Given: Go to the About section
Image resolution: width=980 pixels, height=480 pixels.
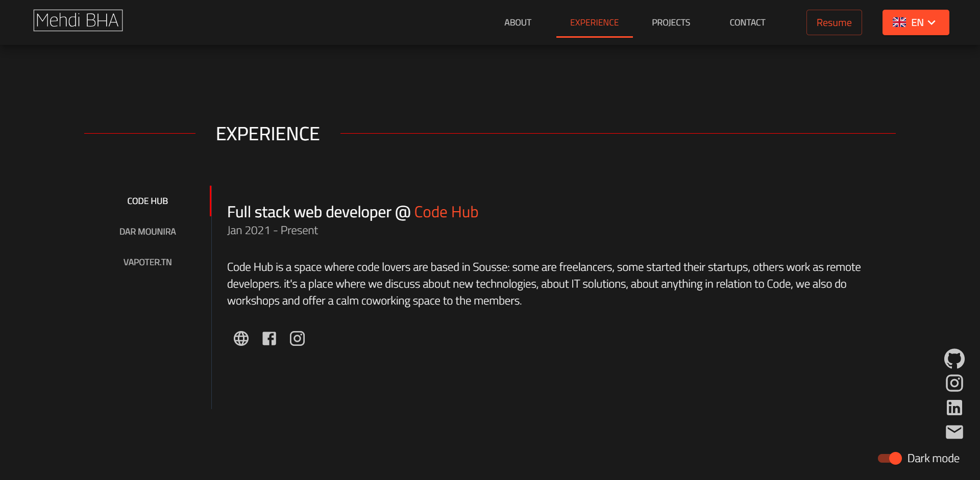Looking at the screenshot, I should [518, 22].
